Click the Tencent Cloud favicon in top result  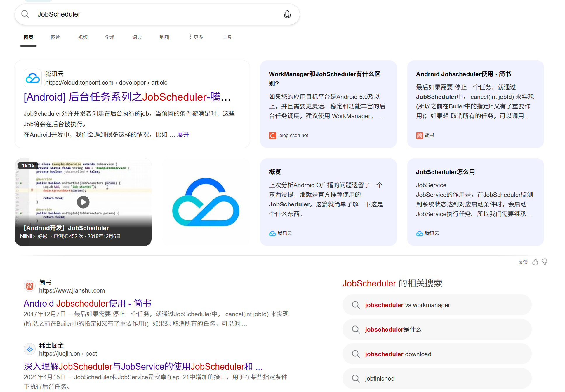click(32, 78)
